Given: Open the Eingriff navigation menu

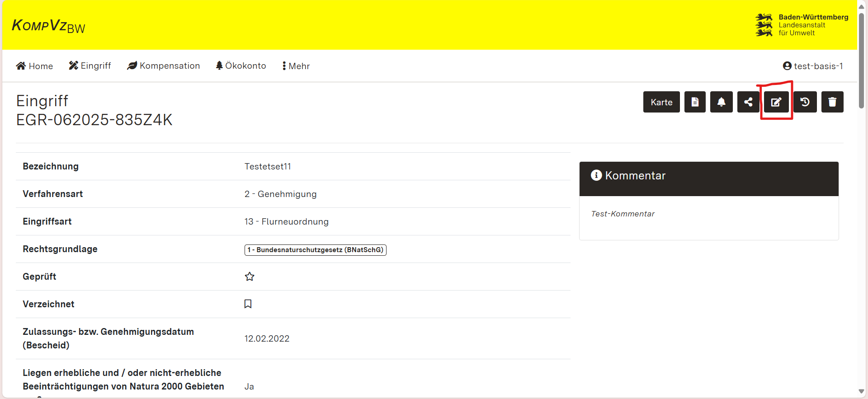Looking at the screenshot, I should pyautogui.click(x=90, y=66).
